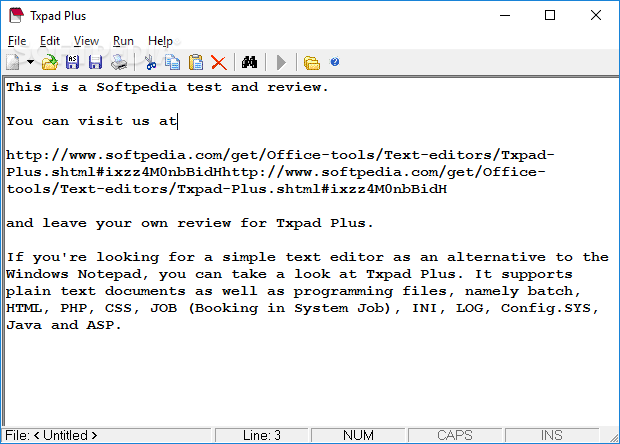Click the 'Line: 3' status bar entry
The image size is (620, 444).
click(x=262, y=435)
